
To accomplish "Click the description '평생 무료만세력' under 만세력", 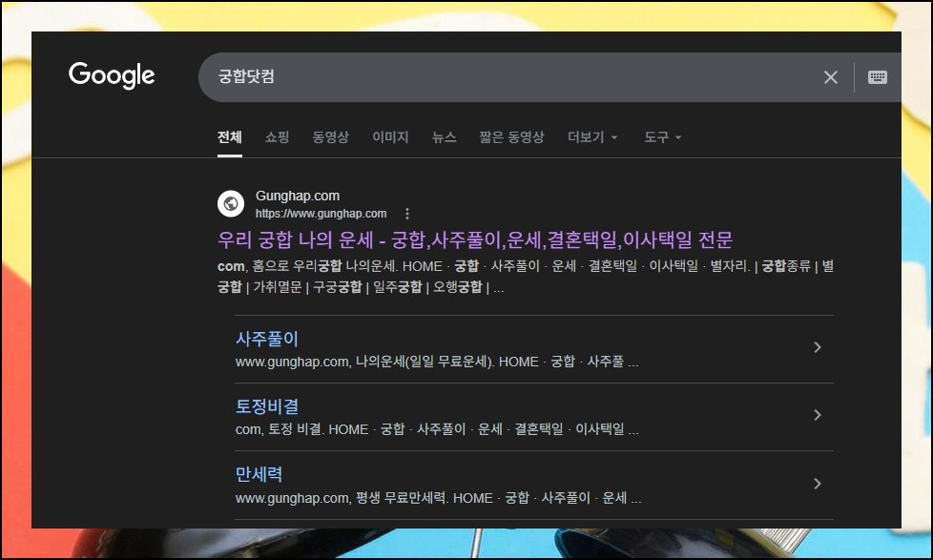I will pos(402,498).
